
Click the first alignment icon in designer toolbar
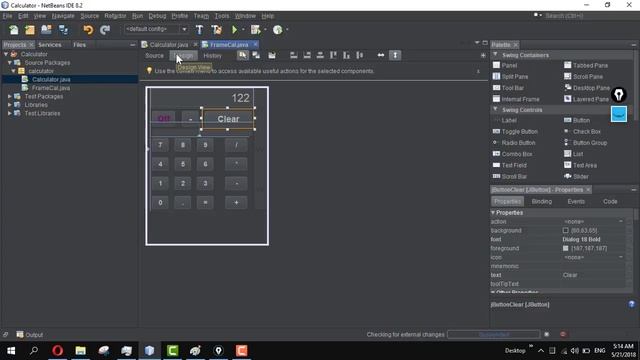coord(293,55)
